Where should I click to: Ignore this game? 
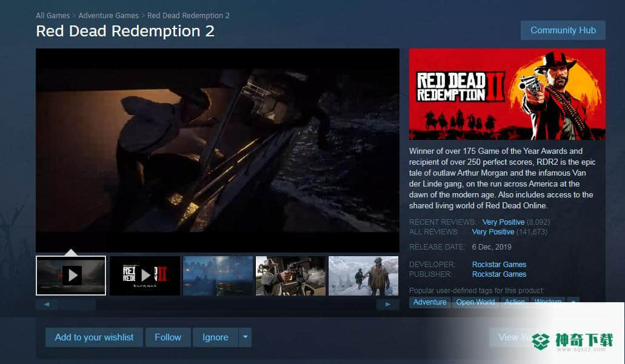[215, 337]
